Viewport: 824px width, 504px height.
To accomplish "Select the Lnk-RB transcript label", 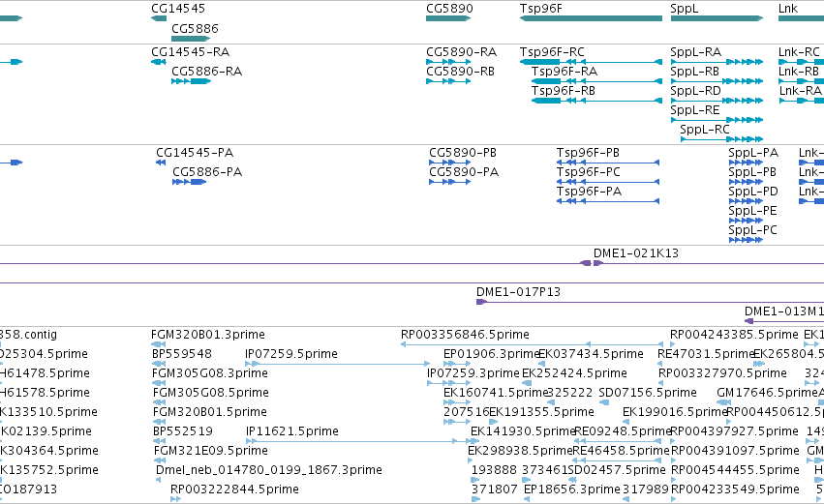I will coord(798,72).
